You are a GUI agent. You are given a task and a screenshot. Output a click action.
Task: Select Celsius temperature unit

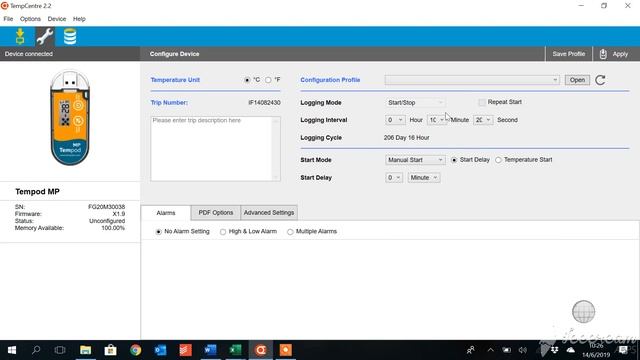247,80
